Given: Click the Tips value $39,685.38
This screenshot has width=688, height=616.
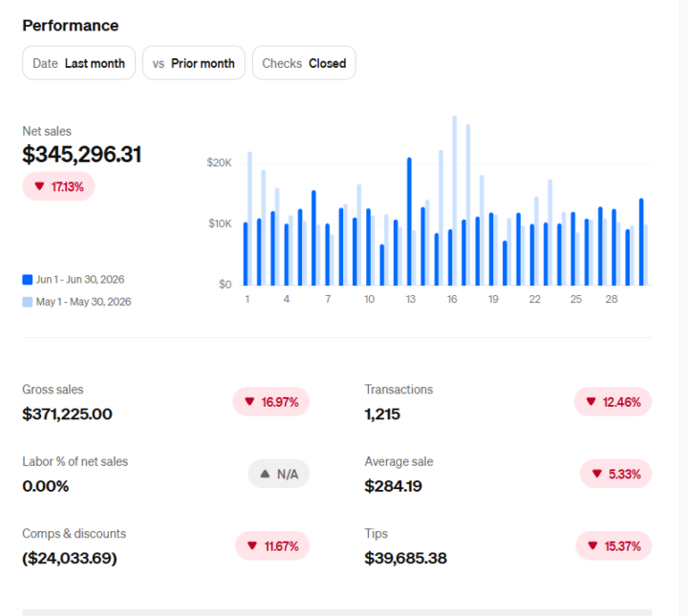Looking at the screenshot, I should pos(405,558).
